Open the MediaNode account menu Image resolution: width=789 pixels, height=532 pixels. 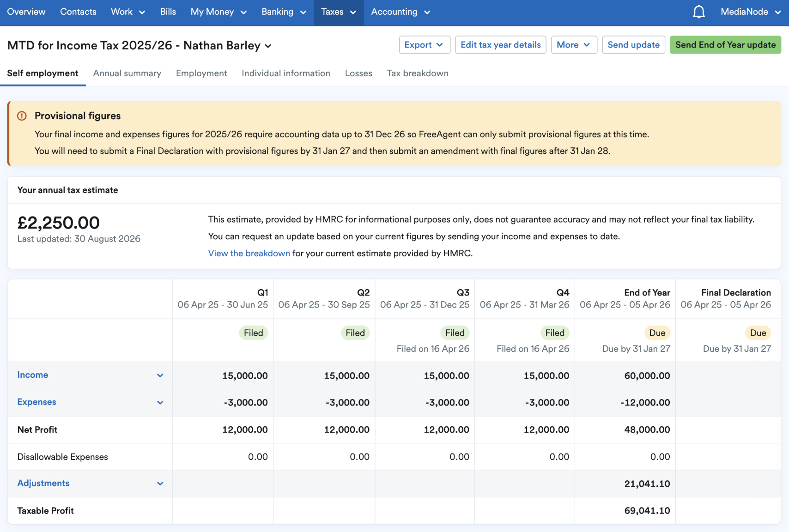coord(751,12)
